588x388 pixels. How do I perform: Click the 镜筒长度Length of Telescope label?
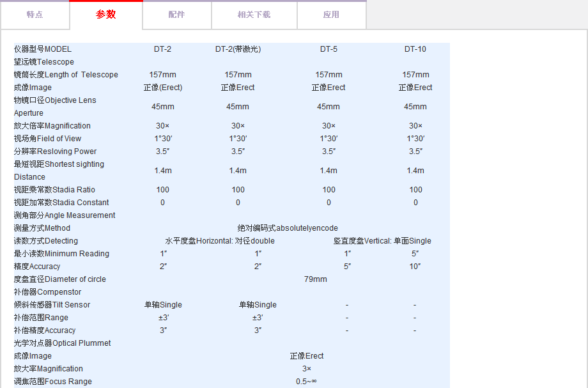pyautogui.click(x=66, y=75)
